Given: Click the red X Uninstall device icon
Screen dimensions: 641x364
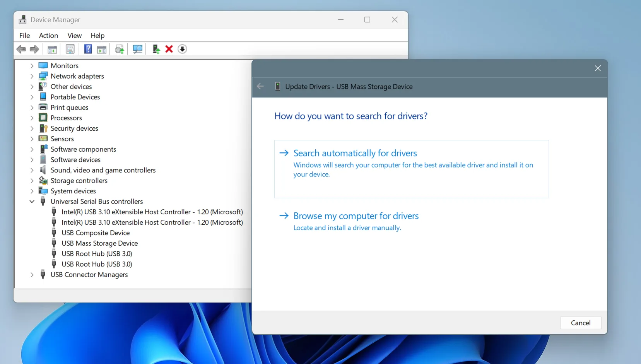Looking at the screenshot, I should click(169, 49).
